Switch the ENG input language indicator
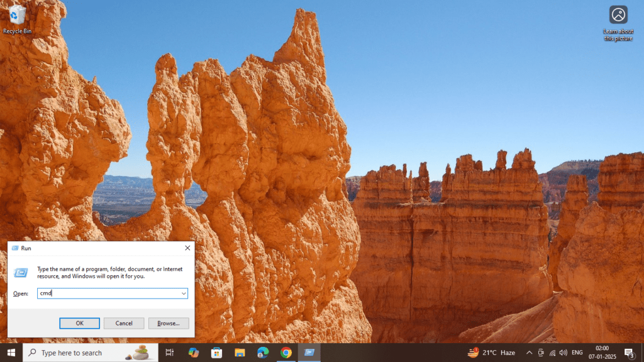Screen dimensions: 644x362 click(577, 353)
